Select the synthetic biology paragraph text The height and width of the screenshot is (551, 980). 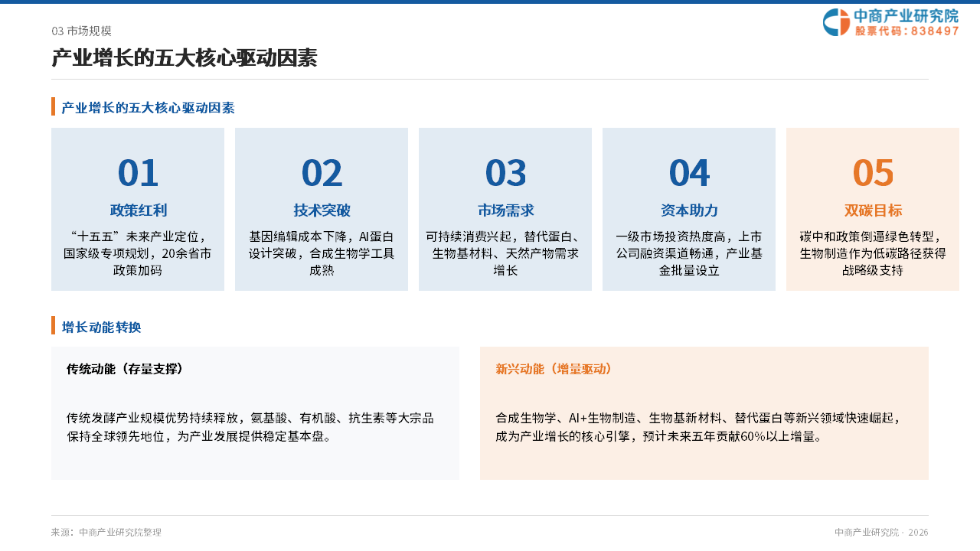point(699,427)
